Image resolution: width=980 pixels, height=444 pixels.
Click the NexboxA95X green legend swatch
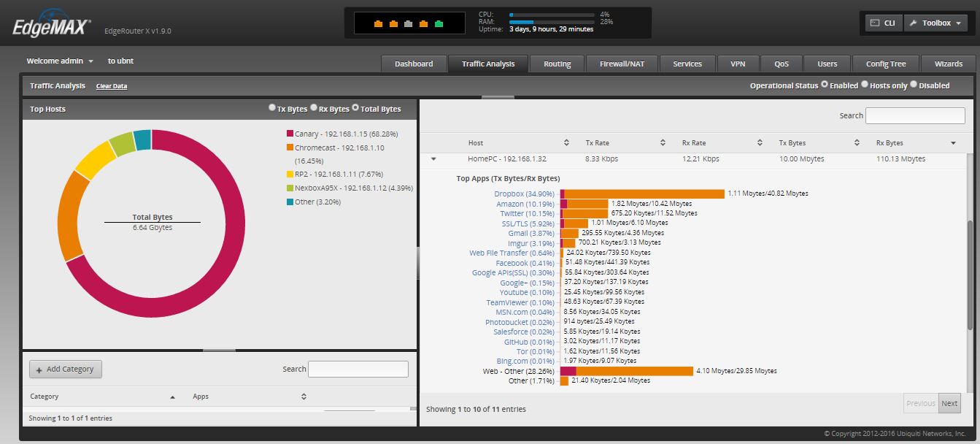coord(290,188)
